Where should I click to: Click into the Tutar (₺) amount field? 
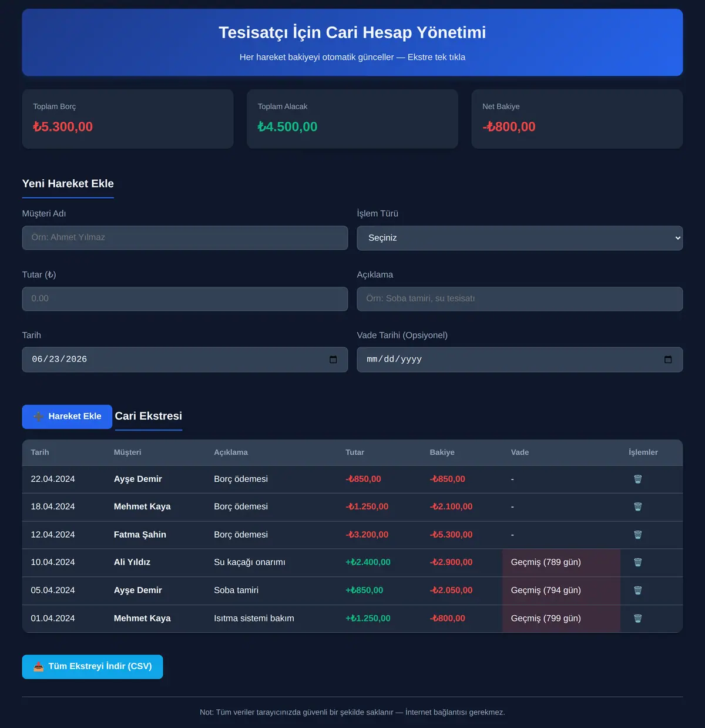[185, 299]
